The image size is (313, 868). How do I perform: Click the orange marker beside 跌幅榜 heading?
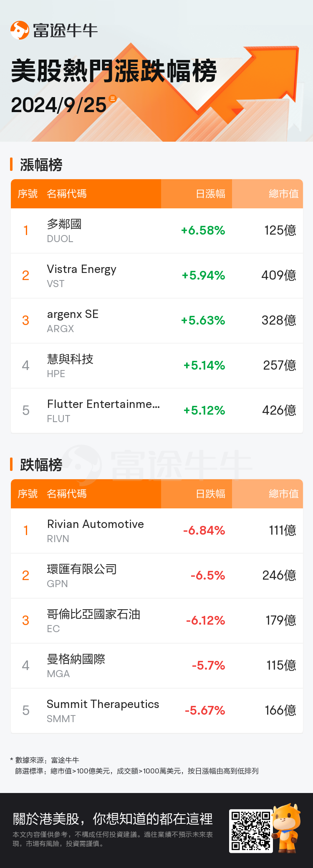tap(11, 464)
